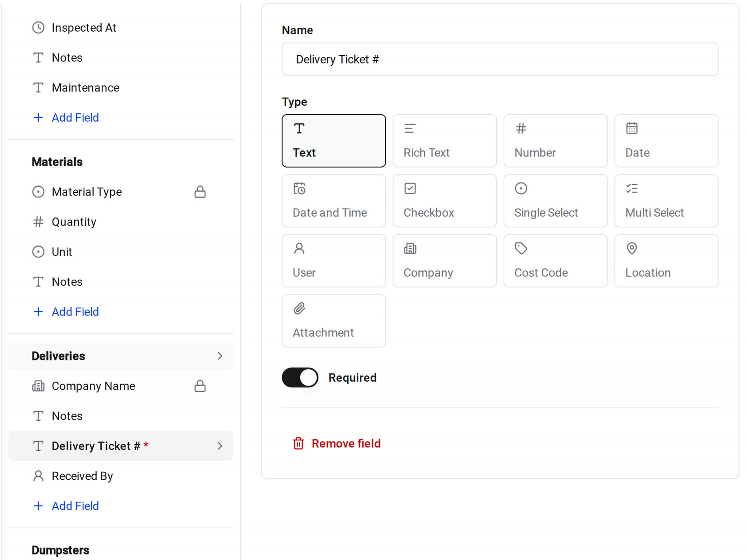Open the Notes field above Maintenance
The image size is (747, 560).
coord(121,57)
